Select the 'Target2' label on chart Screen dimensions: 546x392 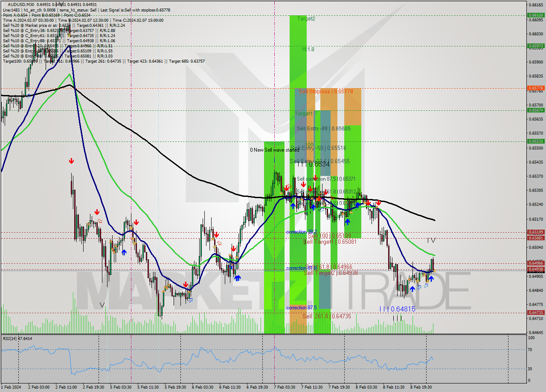click(x=306, y=19)
